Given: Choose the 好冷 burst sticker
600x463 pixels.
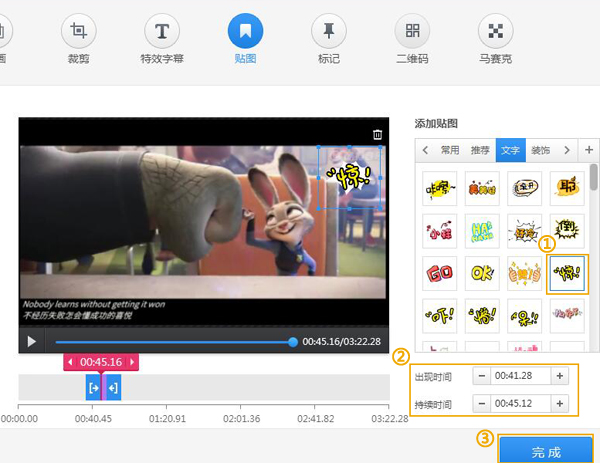Looking at the screenshot, I should tap(525, 231).
